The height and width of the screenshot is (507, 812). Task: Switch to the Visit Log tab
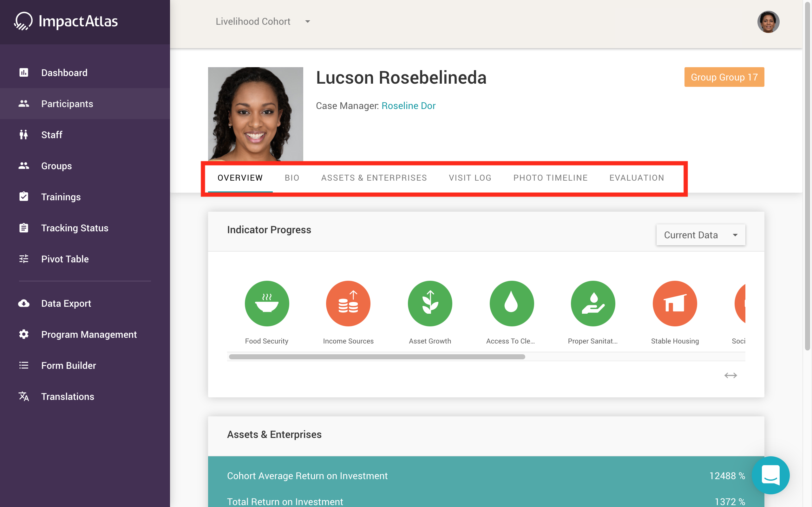click(x=470, y=178)
